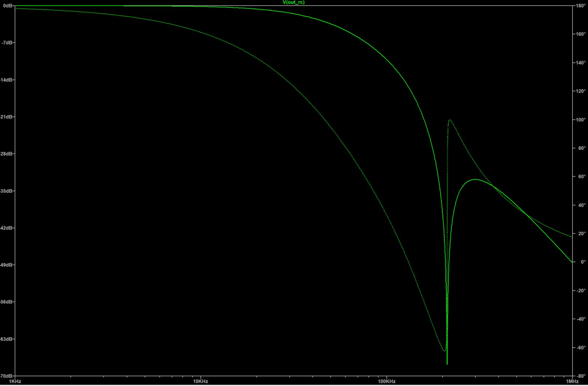Click the 100° phase axis label
This screenshot has height=386, width=588.
581,120
